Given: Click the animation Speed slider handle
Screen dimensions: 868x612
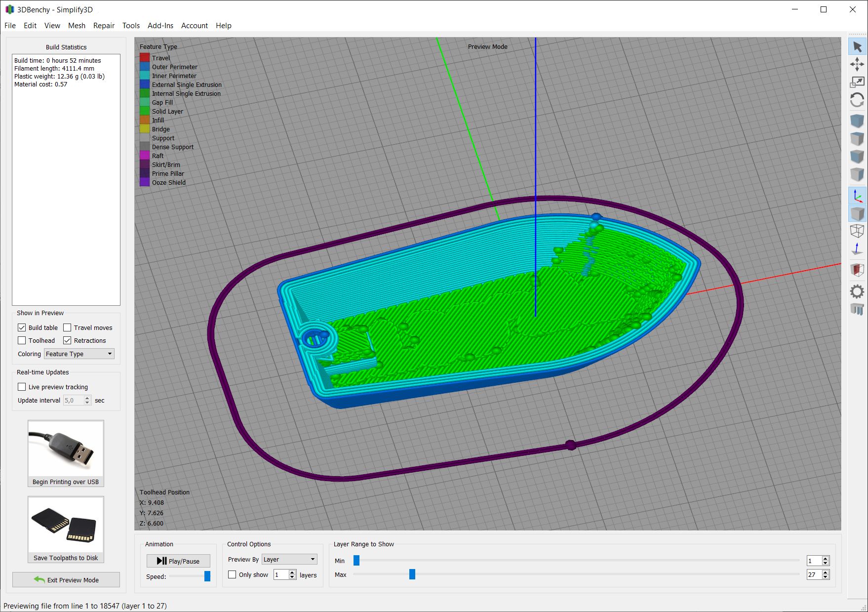Looking at the screenshot, I should 207,576.
